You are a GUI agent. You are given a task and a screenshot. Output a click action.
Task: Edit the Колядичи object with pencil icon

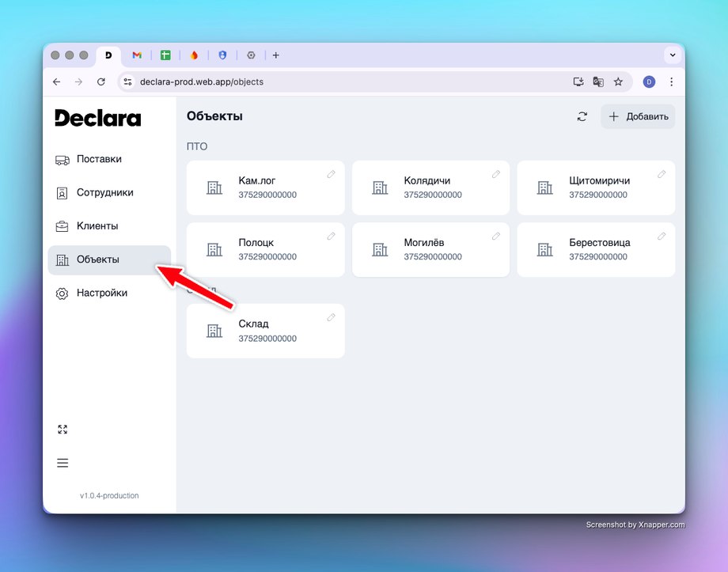[496, 174]
